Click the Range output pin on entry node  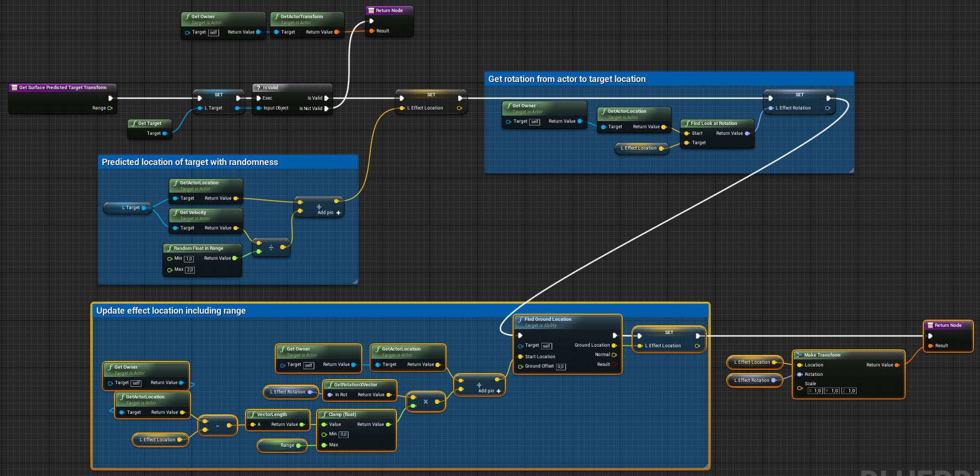[110, 108]
